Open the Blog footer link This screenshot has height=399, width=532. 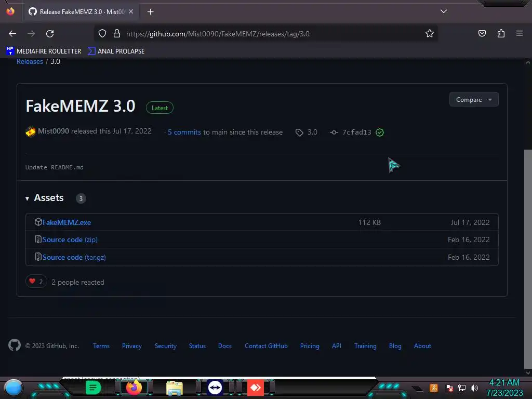pos(395,346)
